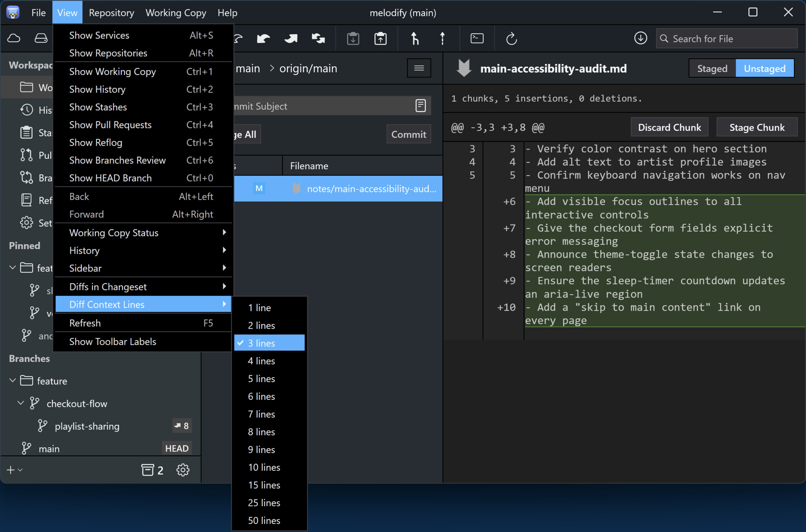The height and width of the screenshot is (532, 806).
Task: Click the History clock icon in sidebar
Action: (27, 110)
